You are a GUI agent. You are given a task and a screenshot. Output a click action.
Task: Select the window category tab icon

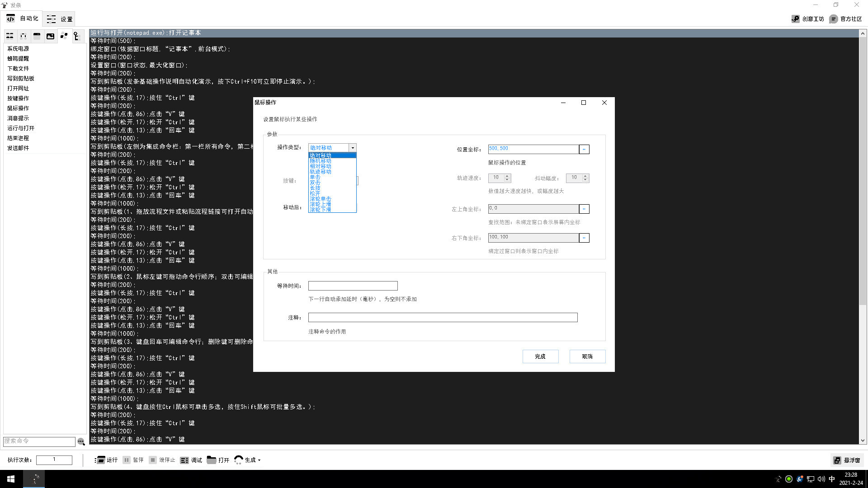coord(37,36)
